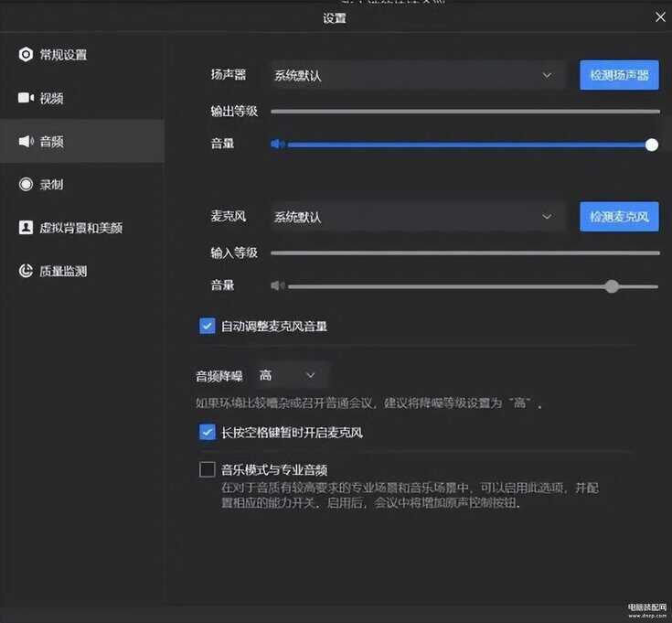Open the 麦克风 device dropdown
Screen dimensions: 672x623
point(417,217)
